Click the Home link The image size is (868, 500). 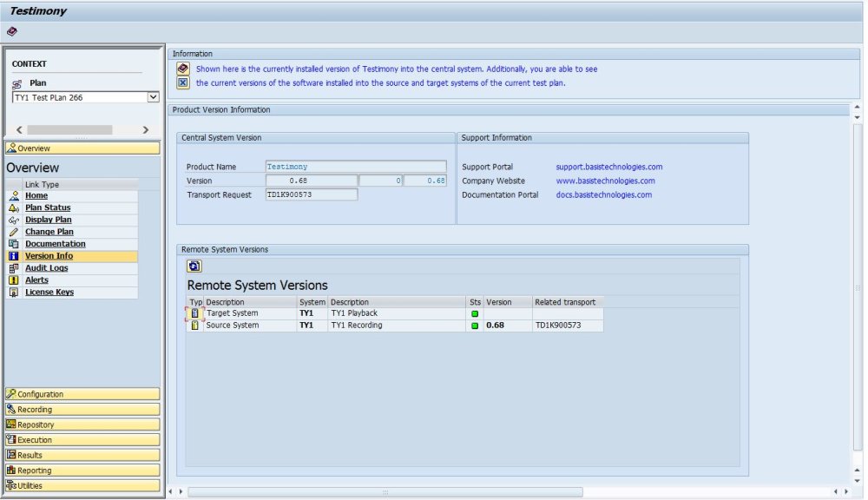(x=36, y=195)
